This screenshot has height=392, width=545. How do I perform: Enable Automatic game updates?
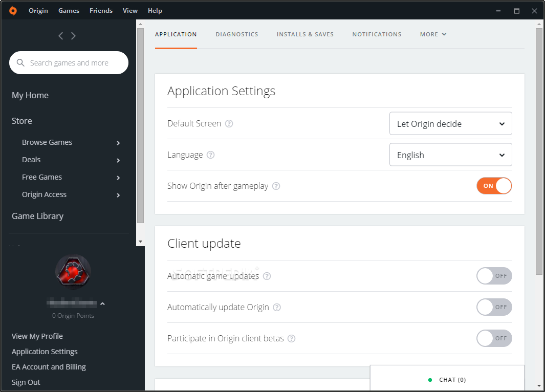(x=494, y=276)
